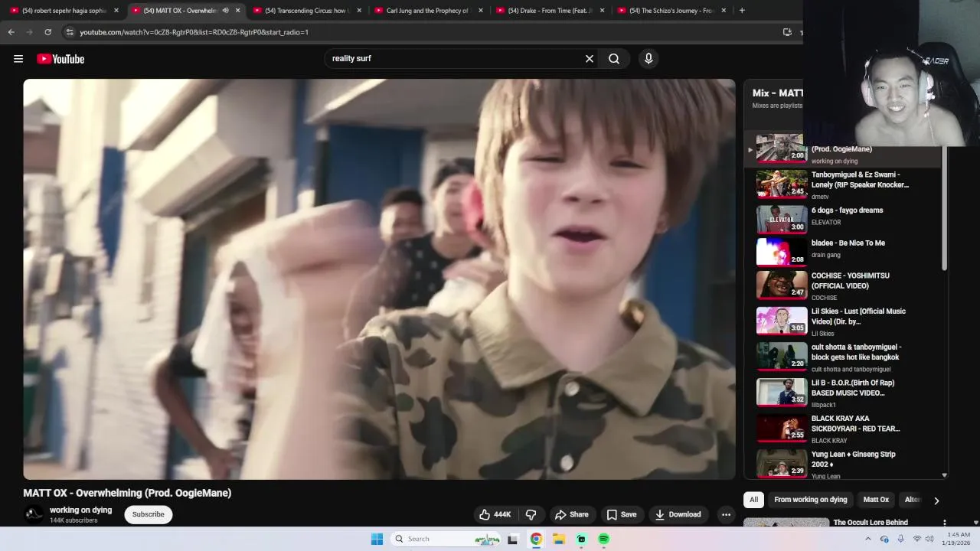Image resolution: width=980 pixels, height=551 pixels.
Task: Open Spotify from the taskbar
Action: pos(603,539)
